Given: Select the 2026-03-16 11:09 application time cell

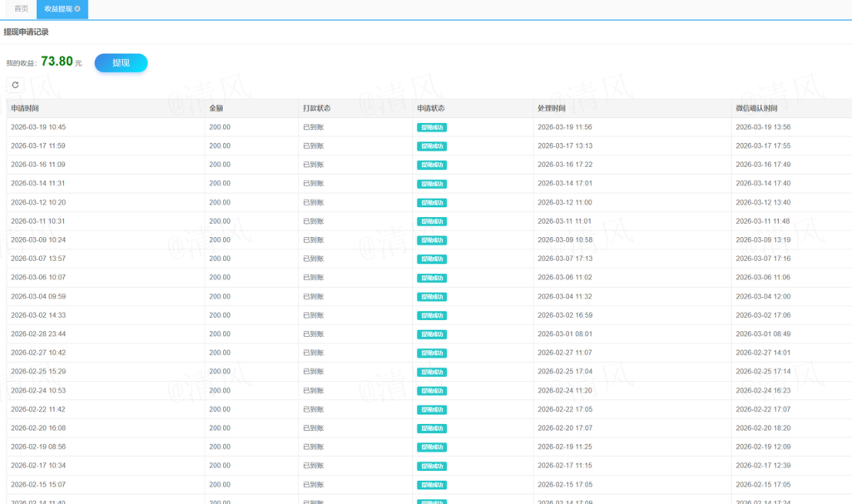Looking at the screenshot, I should (38, 165).
